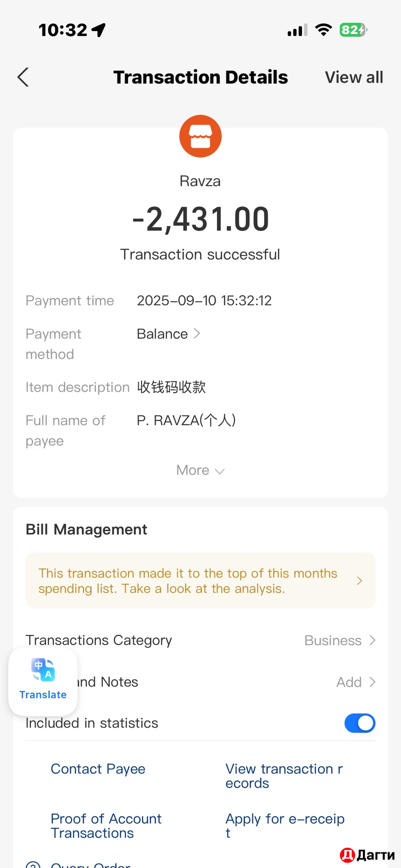The image size is (401, 868).
Task: Tap the back arrow icon
Action: (x=23, y=77)
